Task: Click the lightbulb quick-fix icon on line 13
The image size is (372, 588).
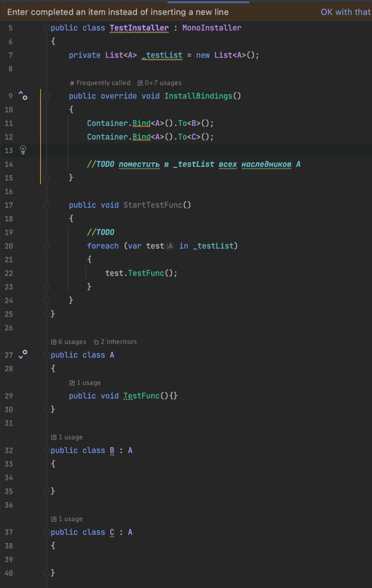Action: click(23, 150)
